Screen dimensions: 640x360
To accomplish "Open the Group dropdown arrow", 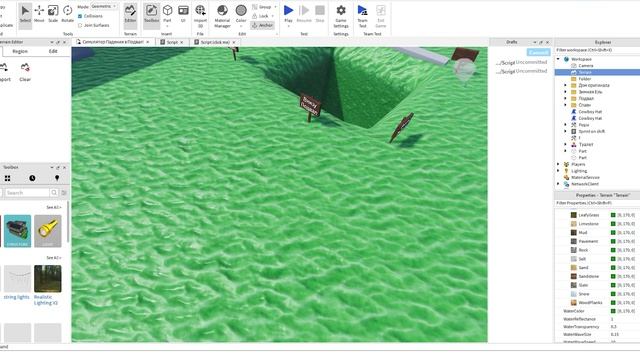I will point(275,7).
